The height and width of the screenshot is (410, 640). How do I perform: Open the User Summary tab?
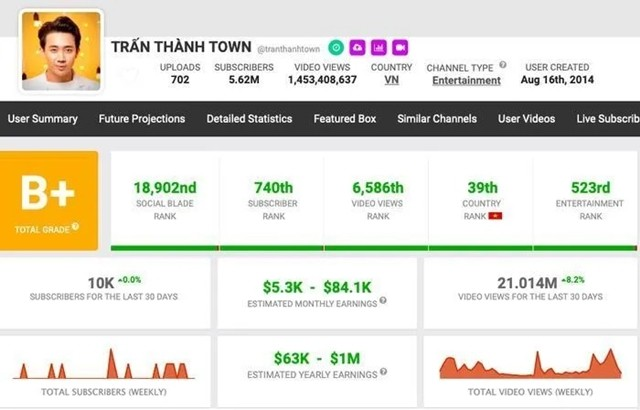[x=42, y=119]
